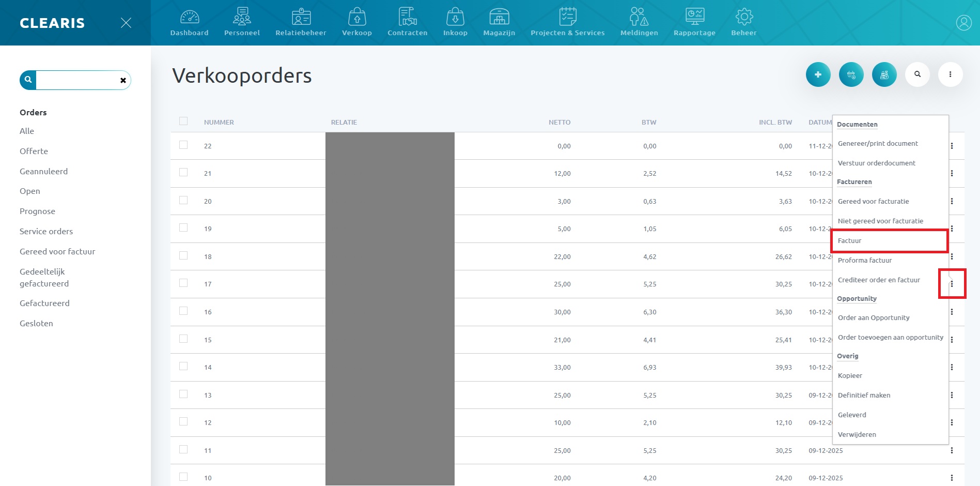This screenshot has width=980, height=486.
Task: Open the Magazijn warehouse icon
Action: [499, 22]
